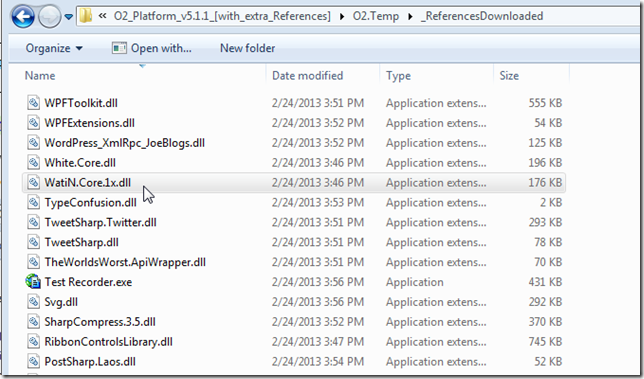
Task: Select O2.Temp breadcrumb segment
Action: coord(376,16)
